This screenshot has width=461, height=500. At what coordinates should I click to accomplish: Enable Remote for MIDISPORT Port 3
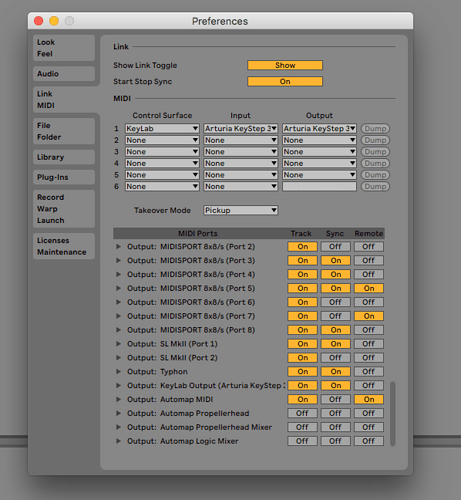point(369,260)
